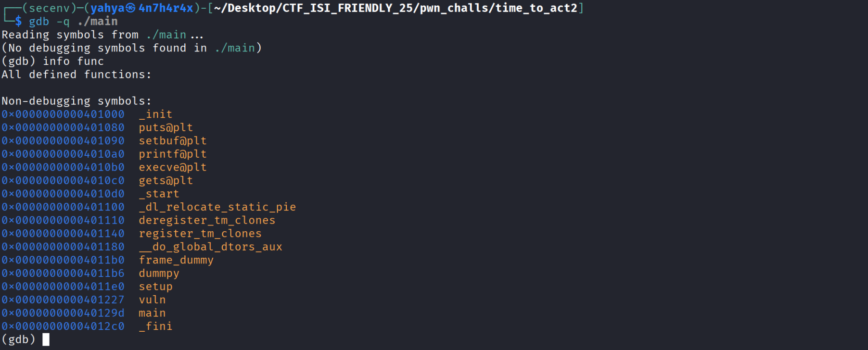This screenshot has height=350, width=868.
Task: Click the dummpy function symbol
Action: (x=159, y=273)
